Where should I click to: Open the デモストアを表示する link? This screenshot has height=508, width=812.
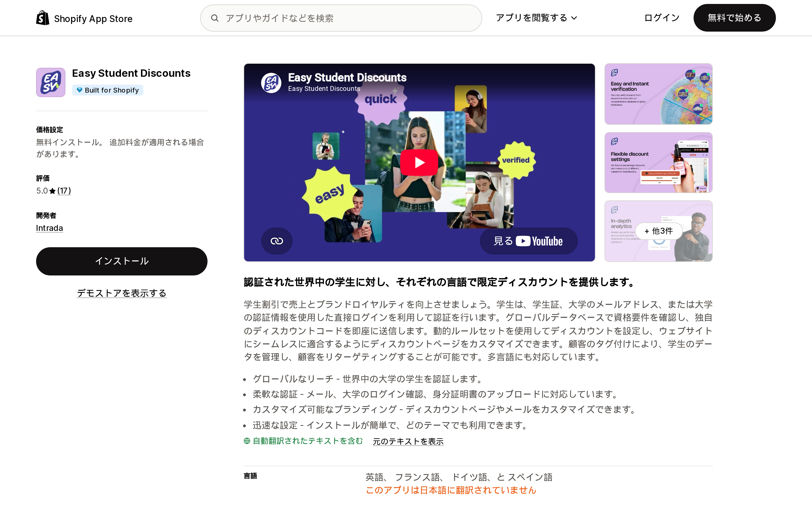122,293
